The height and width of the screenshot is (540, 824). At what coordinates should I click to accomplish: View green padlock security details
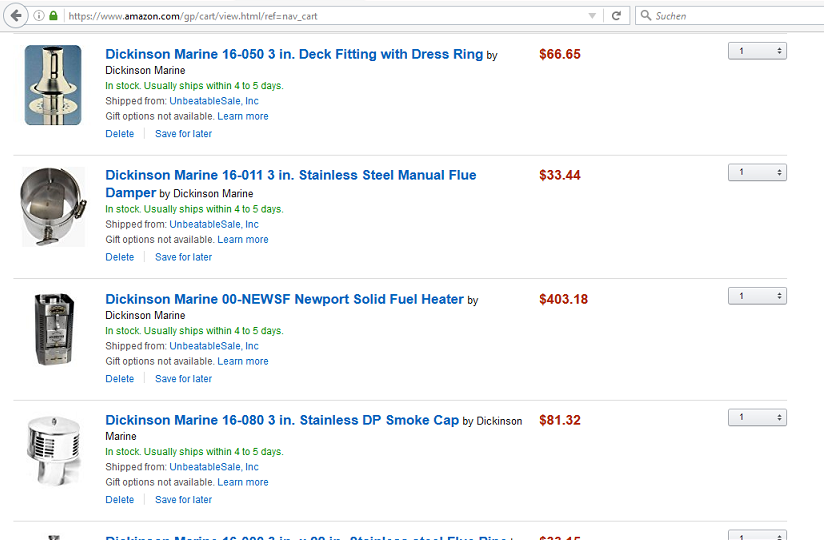53,16
